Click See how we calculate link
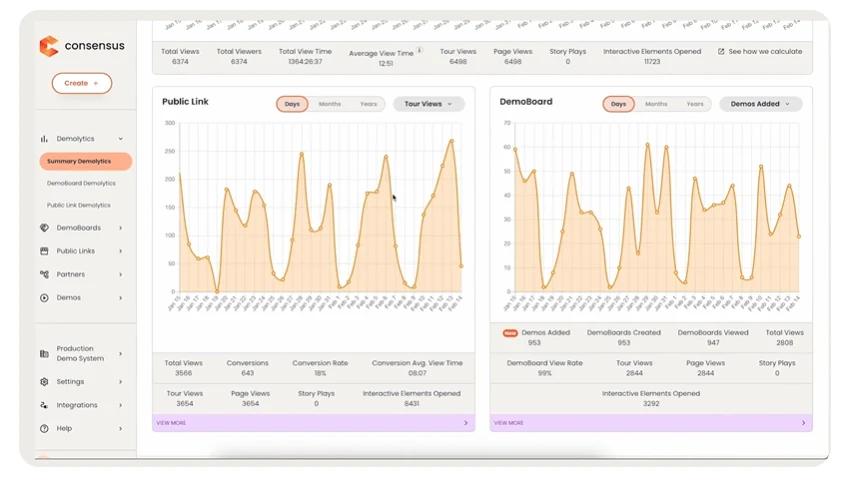 [765, 52]
